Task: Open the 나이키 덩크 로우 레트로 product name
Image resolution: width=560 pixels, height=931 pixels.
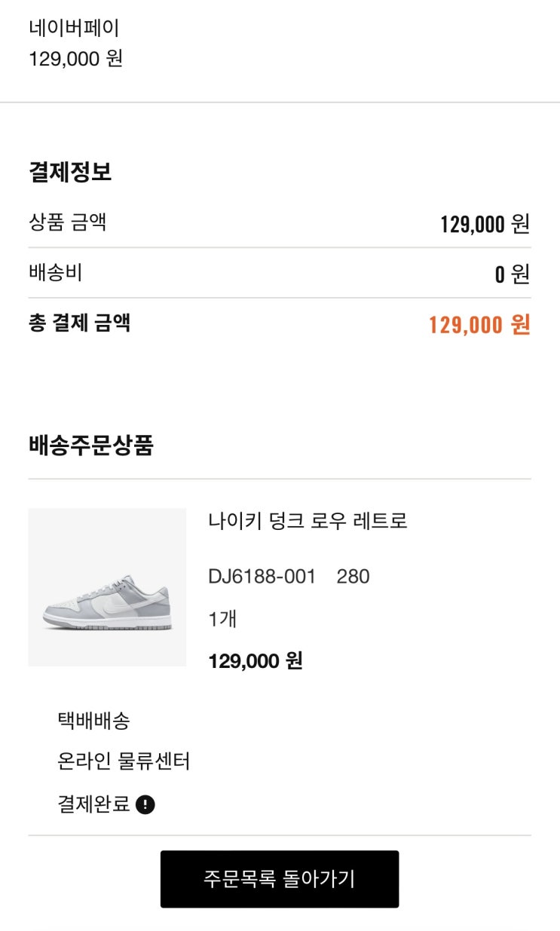Action: point(308,521)
